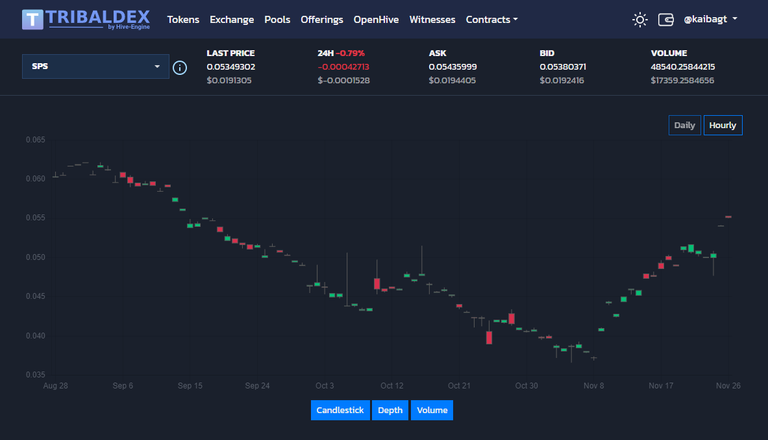Open the OpenHive link
Viewport: 768px width, 440px height.
(x=376, y=20)
